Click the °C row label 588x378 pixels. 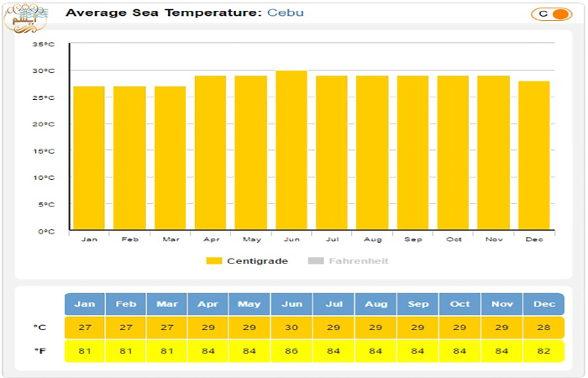pos(39,328)
